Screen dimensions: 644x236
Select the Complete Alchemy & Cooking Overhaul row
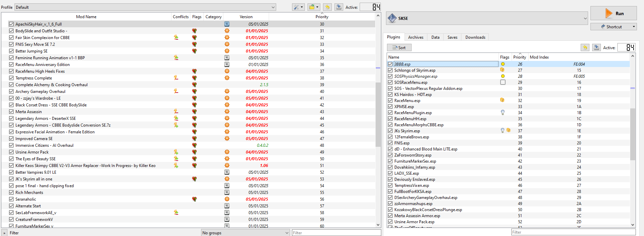pos(188,85)
